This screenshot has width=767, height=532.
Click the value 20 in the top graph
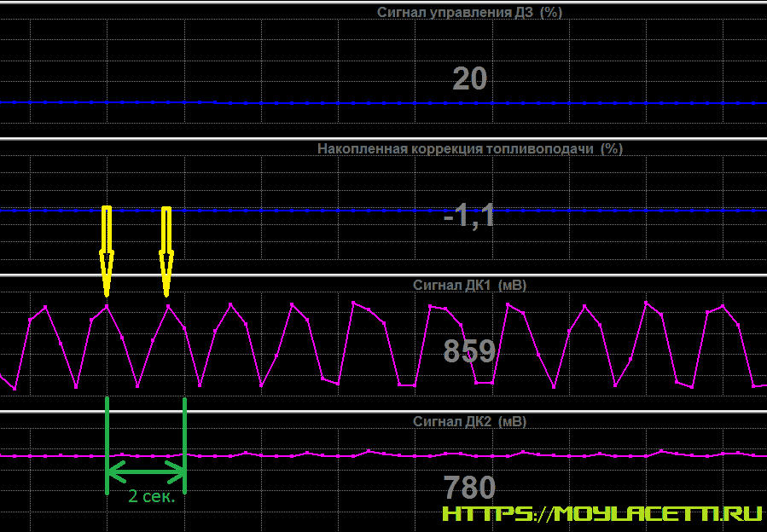[x=469, y=79]
